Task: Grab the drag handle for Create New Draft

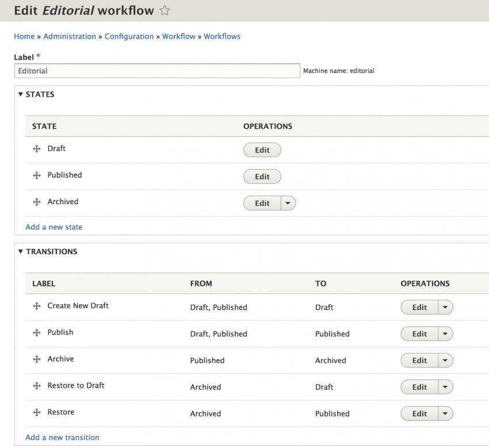Action: point(37,305)
